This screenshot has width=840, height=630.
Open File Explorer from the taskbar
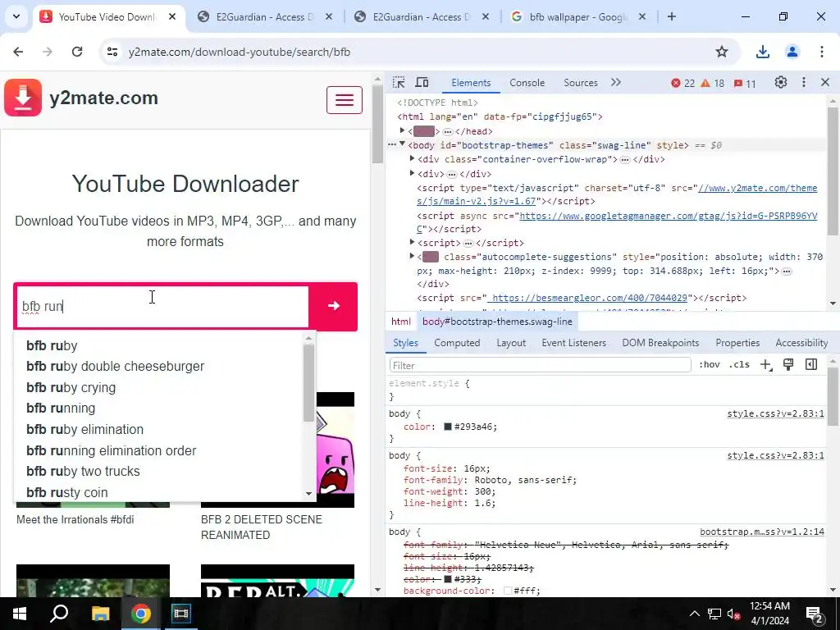pos(100,614)
